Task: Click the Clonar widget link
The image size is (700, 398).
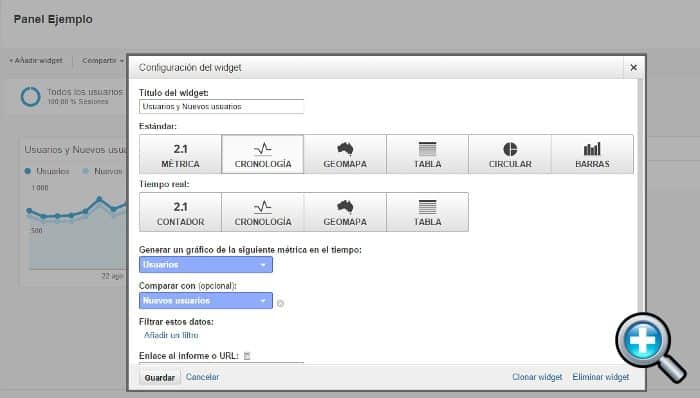Action: click(x=537, y=377)
